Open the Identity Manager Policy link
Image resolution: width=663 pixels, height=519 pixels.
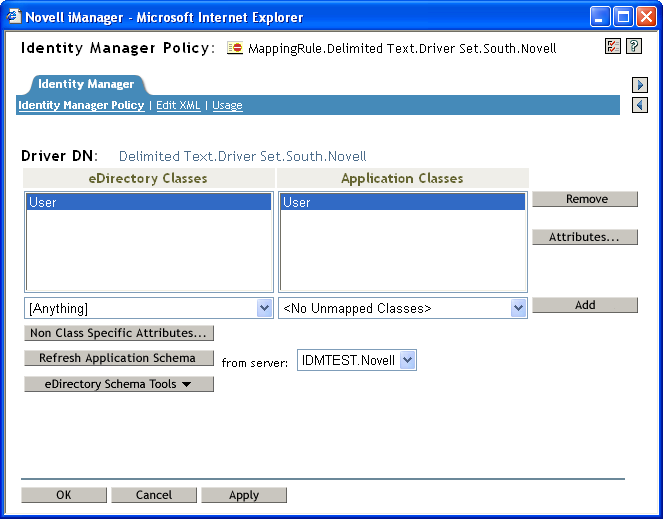point(81,105)
